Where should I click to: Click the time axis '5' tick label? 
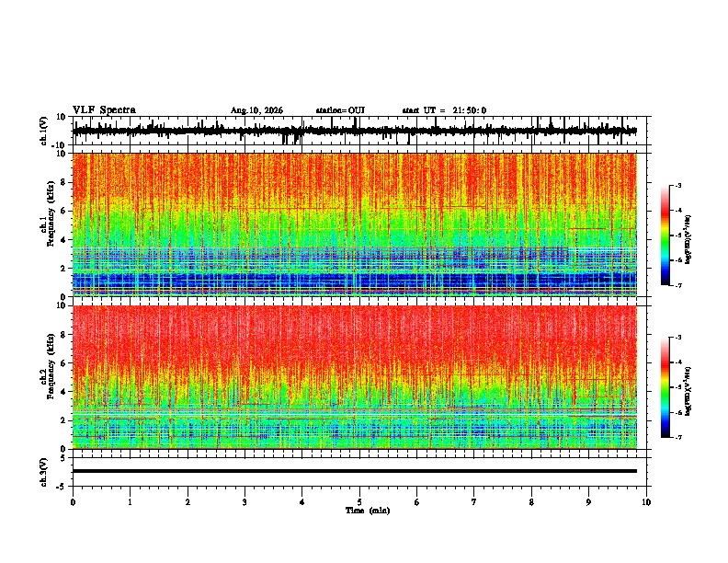(359, 502)
